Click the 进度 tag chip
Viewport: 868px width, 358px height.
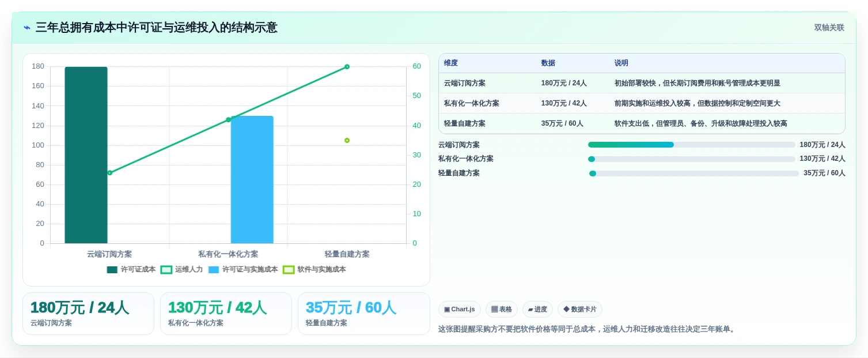pos(537,310)
